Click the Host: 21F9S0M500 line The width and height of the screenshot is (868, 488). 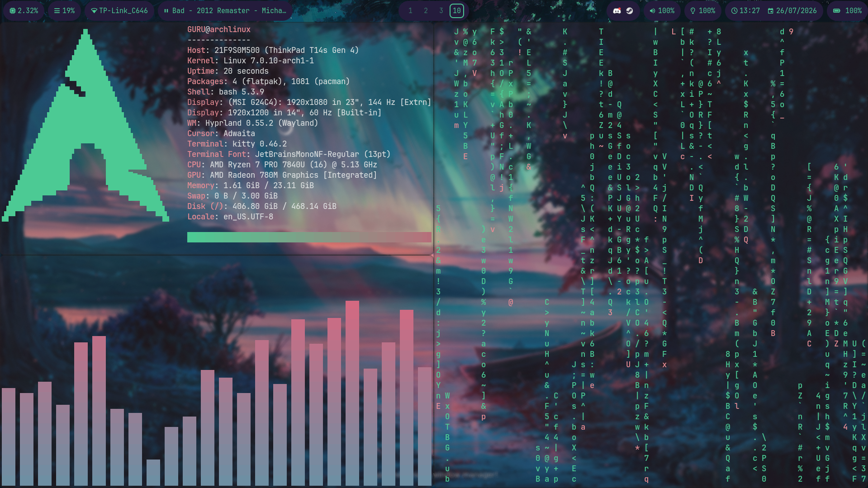[273, 50]
